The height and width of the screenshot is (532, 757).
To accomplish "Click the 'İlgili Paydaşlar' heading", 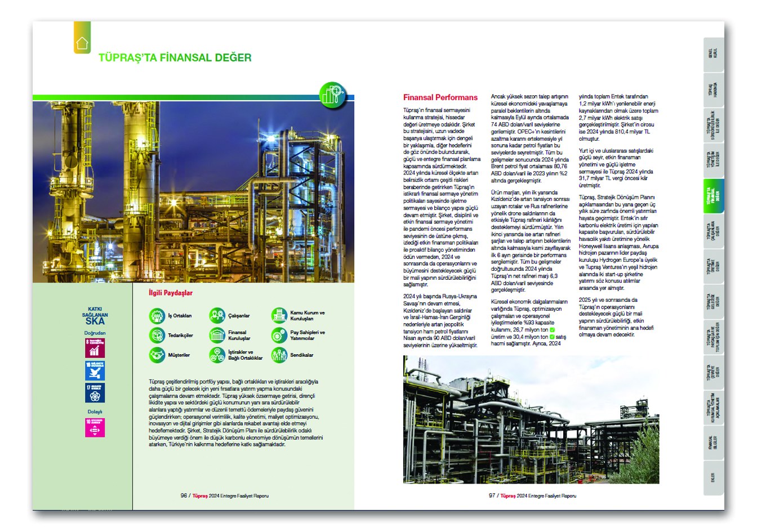I will click(171, 293).
